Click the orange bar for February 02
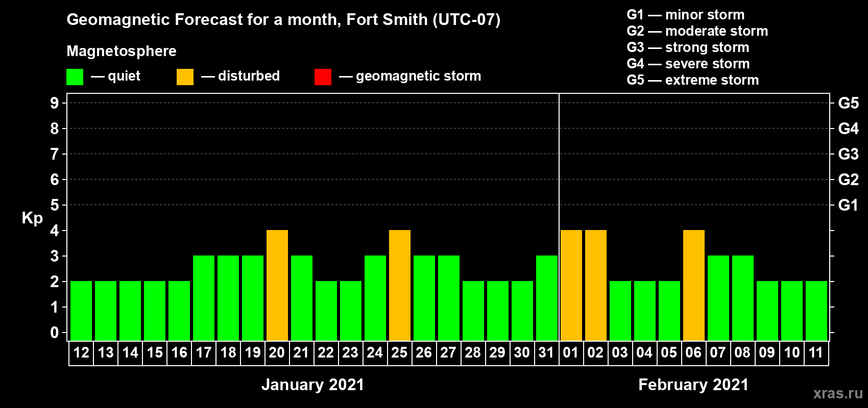The image size is (868, 408). coord(596,285)
